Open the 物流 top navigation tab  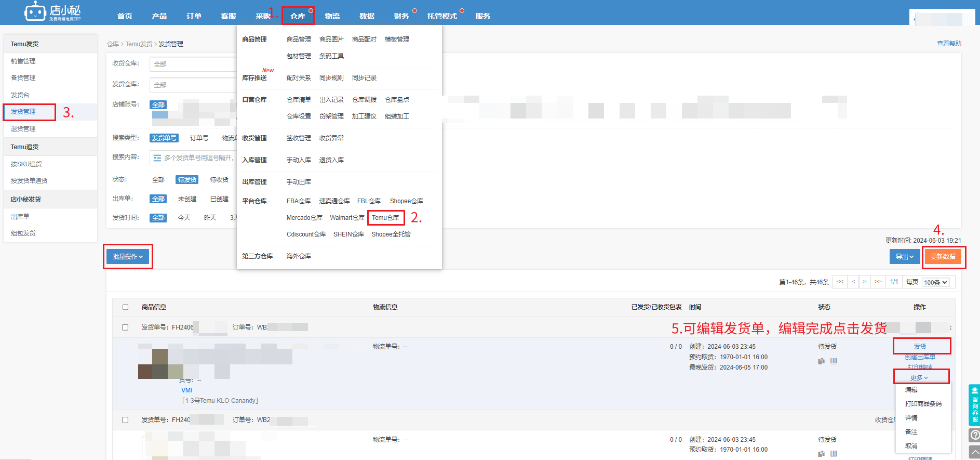(x=332, y=16)
